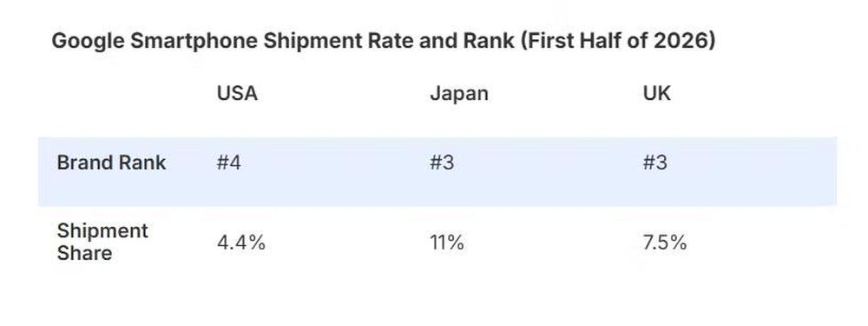The image size is (868, 326).
Task: Select the #4 rank cell under USA
Action: 228,163
